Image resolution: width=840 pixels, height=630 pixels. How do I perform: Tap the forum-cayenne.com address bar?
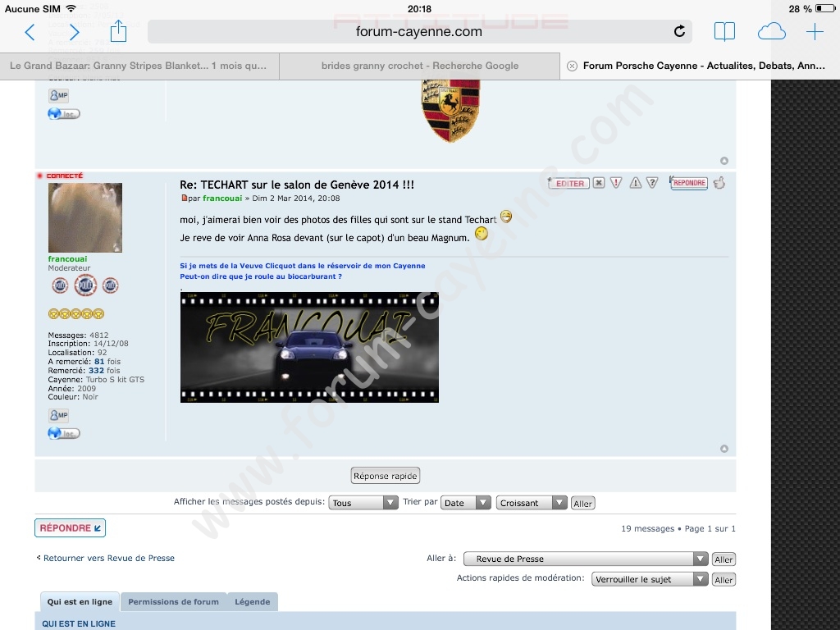(x=419, y=32)
